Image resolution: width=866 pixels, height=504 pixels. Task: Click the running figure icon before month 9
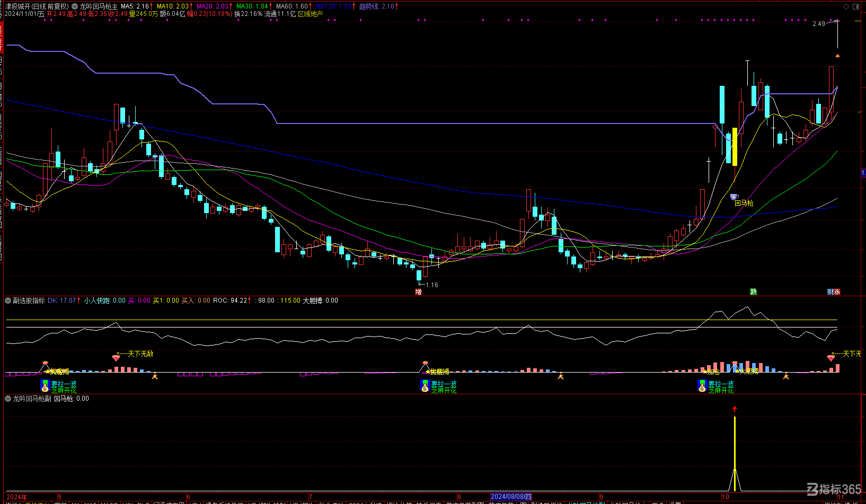[561, 376]
